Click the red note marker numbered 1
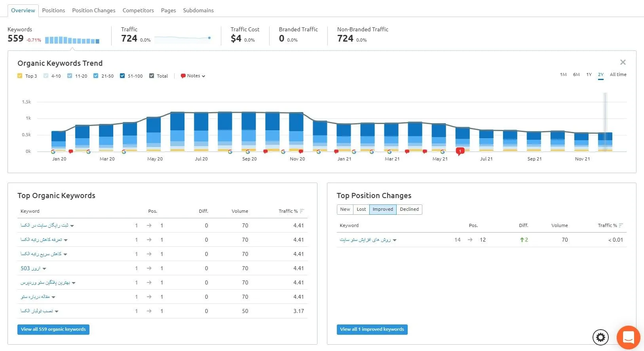The height and width of the screenshot is (351, 644). [460, 151]
